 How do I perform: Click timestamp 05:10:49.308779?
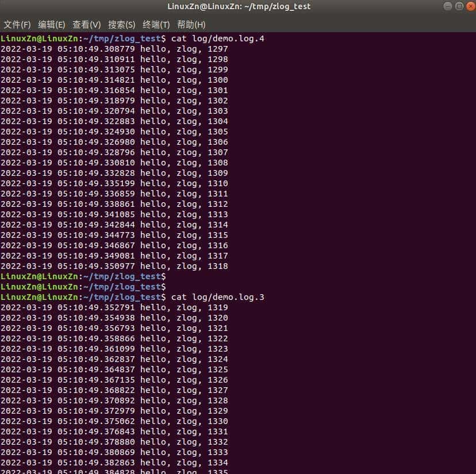click(96, 49)
